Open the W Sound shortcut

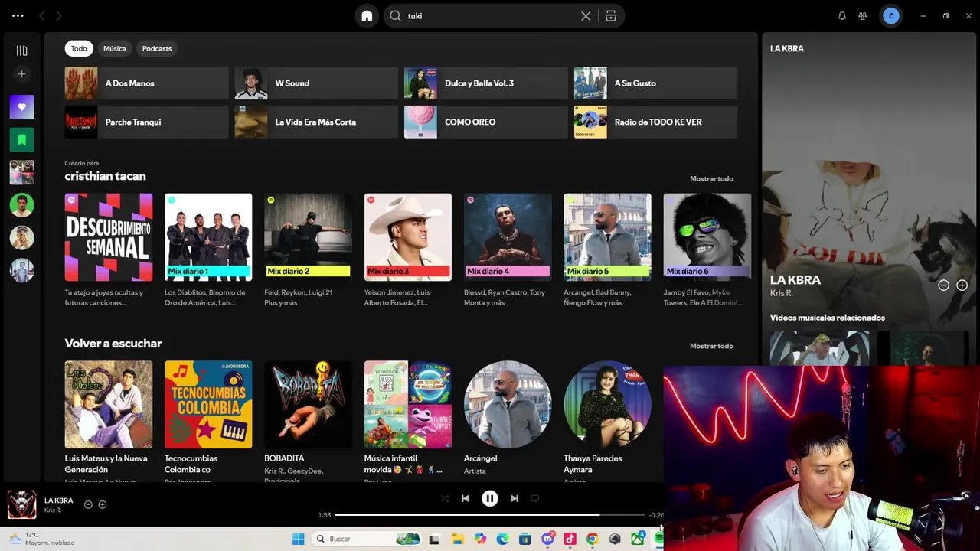tap(316, 83)
